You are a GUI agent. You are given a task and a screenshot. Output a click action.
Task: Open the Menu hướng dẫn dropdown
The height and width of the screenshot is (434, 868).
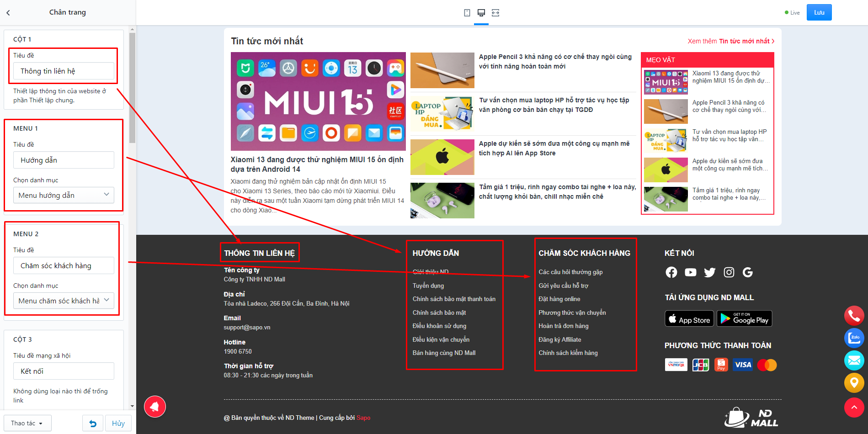tap(64, 195)
